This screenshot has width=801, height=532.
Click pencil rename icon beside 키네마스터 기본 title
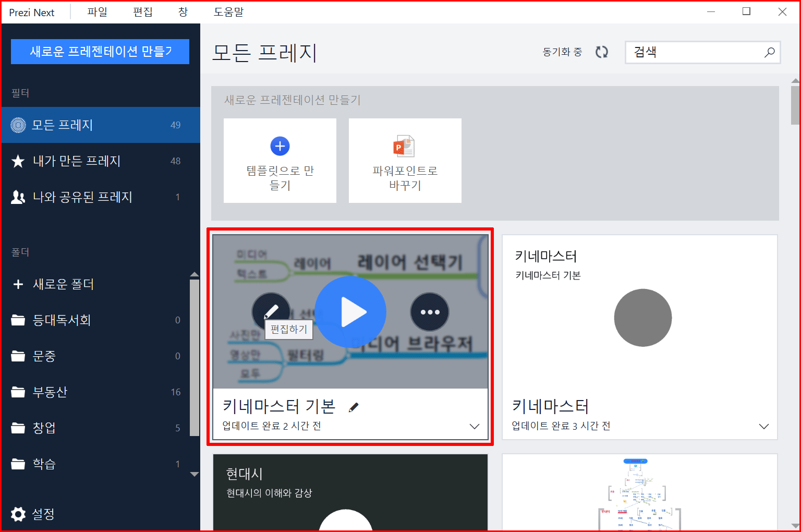[x=354, y=407]
